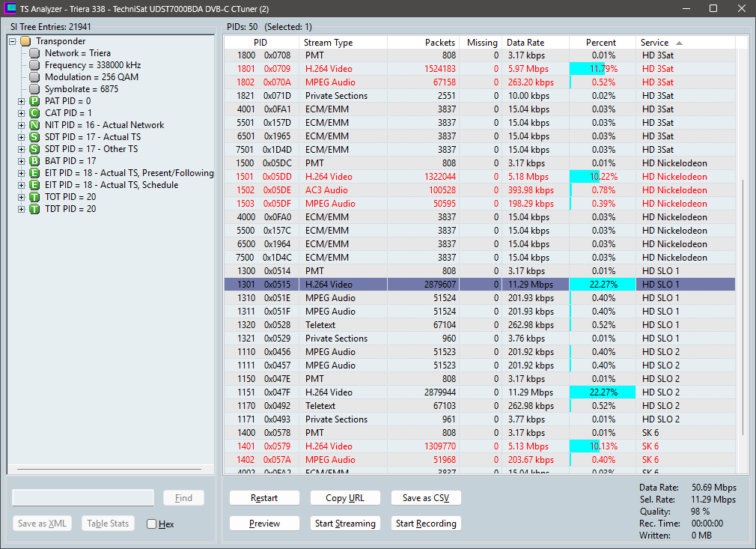Click the B icon beside BAT PID 17
Image resolution: width=756 pixels, height=549 pixels.
[x=34, y=160]
